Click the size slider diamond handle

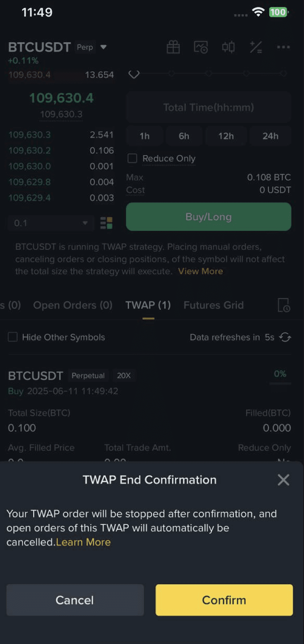pyautogui.click(x=134, y=74)
